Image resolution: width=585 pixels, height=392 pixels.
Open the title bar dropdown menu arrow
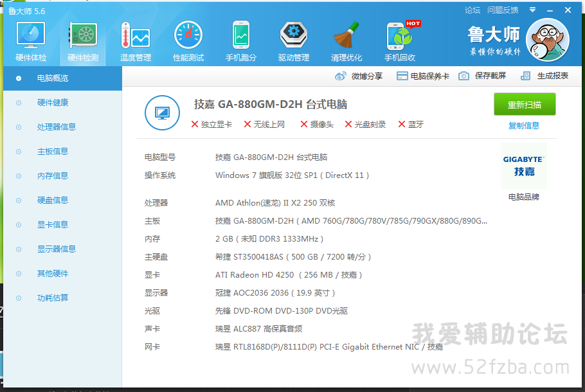tap(532, 10)
